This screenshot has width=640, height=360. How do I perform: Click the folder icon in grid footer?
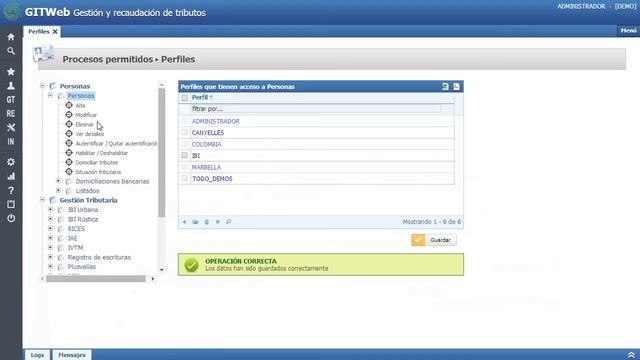pos(196,222)
